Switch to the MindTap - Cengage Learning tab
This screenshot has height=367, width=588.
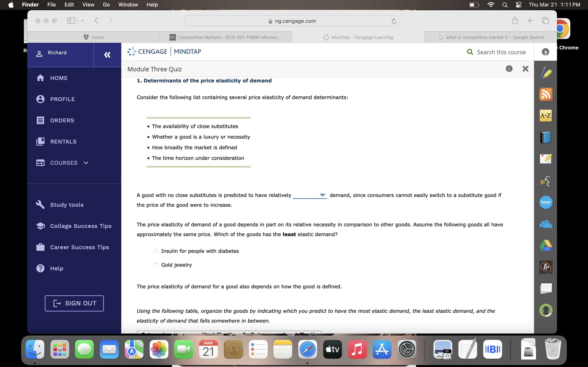pyautogui.click(x=358, y=37)
